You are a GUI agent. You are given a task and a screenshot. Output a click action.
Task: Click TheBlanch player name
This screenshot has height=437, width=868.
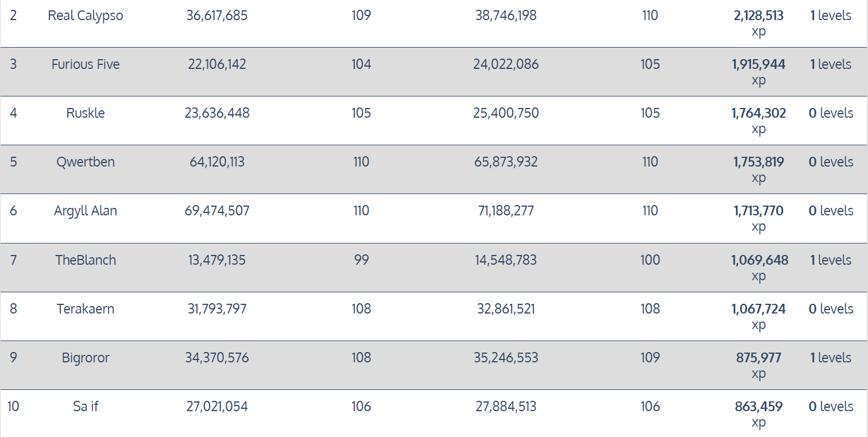tap(86, 260)
